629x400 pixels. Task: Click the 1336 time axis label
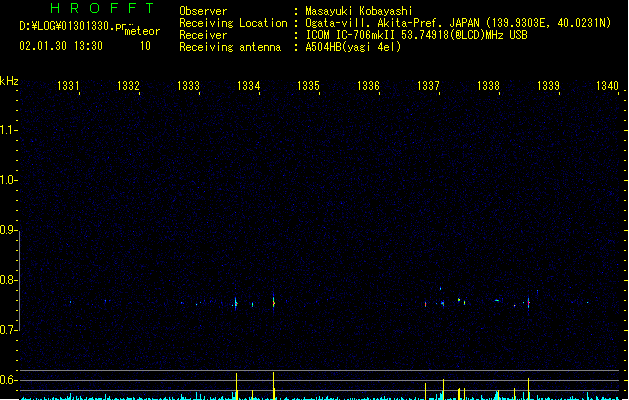tap(368, 86)
